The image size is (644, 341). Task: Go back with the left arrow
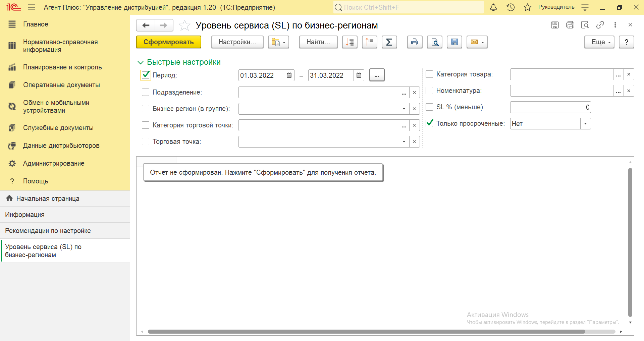tap(146, 25)
